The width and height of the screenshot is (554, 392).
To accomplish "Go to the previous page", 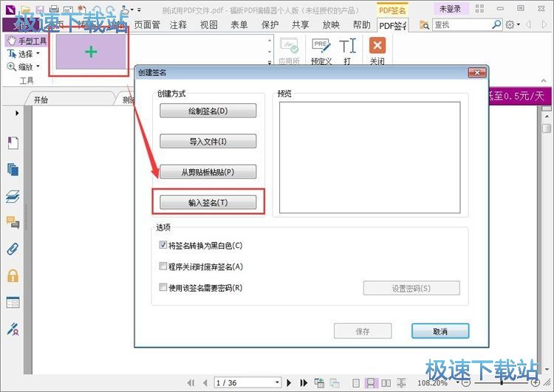I will (x=205, y=383).
